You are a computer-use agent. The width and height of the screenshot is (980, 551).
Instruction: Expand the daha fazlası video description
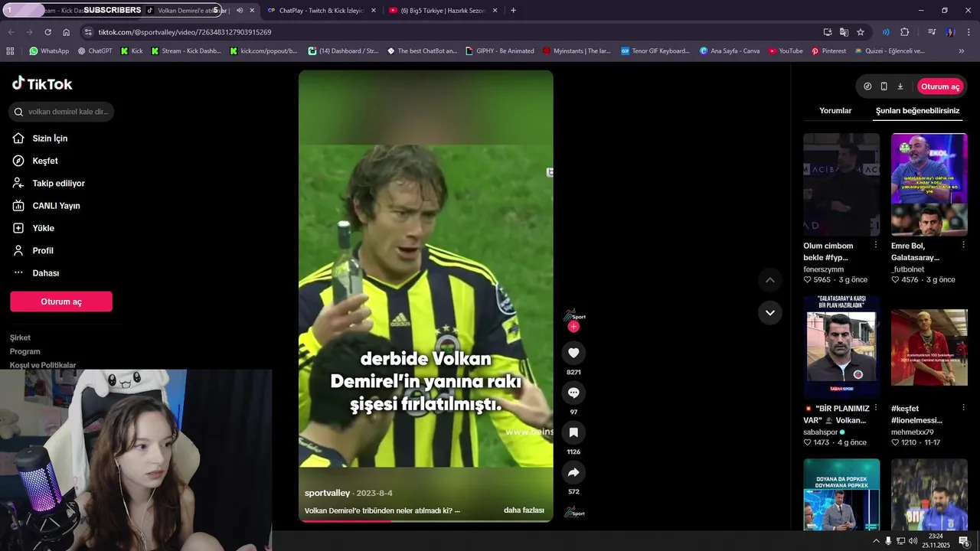point(524,510)
